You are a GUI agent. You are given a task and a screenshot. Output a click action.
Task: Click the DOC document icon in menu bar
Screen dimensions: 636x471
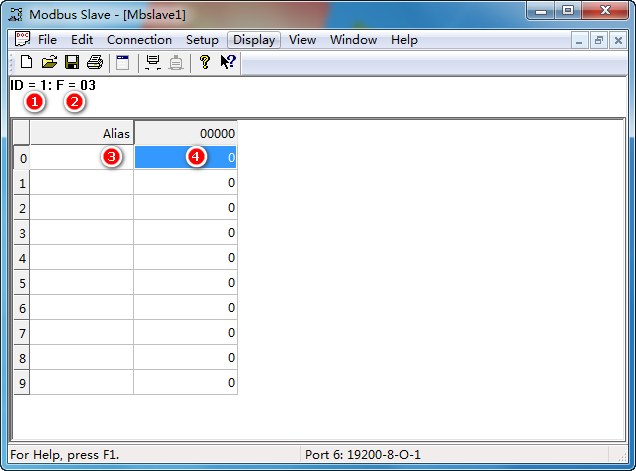(22, 39)
